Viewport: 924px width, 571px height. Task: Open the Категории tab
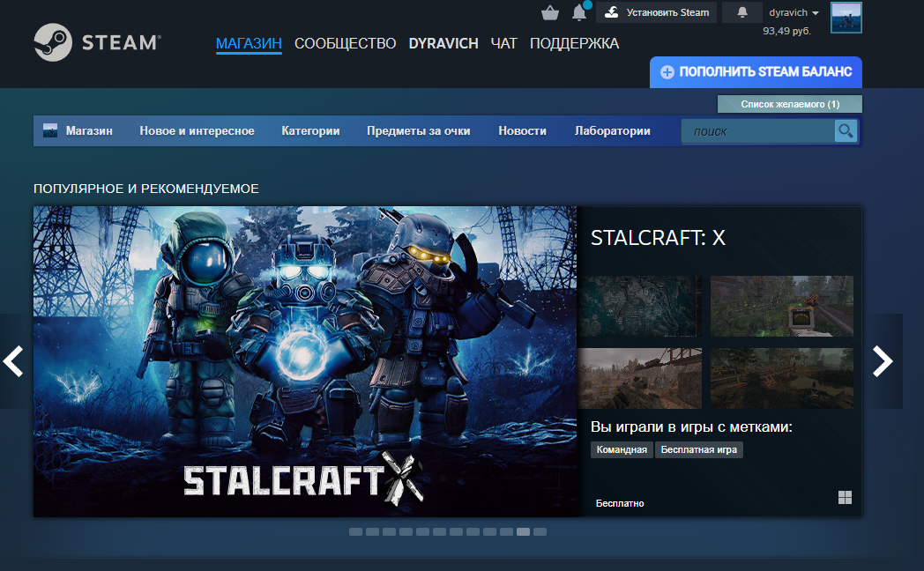point(310,130)
